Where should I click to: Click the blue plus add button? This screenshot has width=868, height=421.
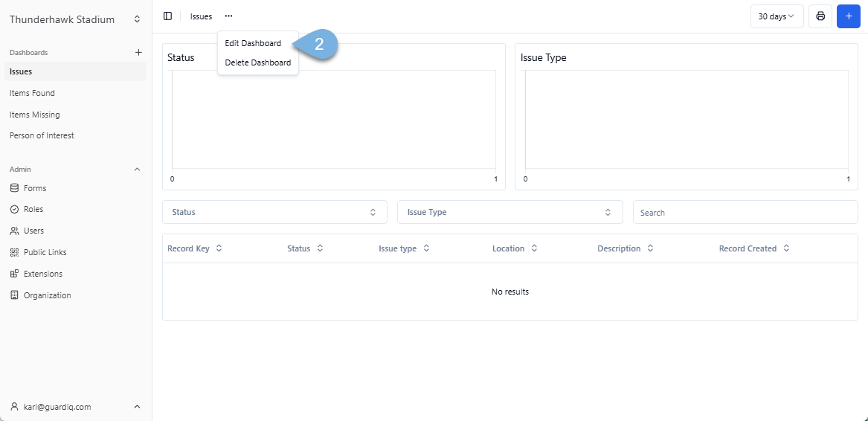click(x=848, y=16)
